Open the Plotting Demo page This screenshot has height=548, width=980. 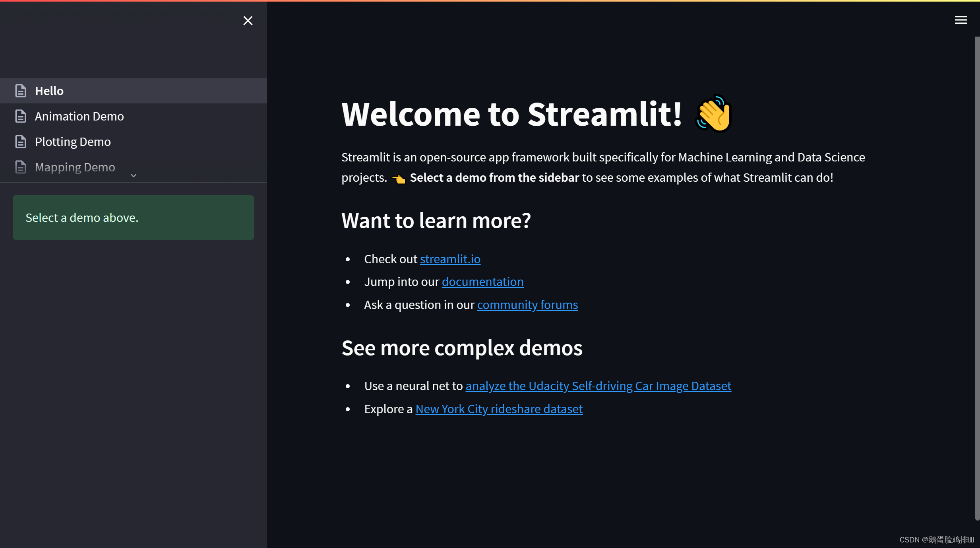[x=134, y=142]
